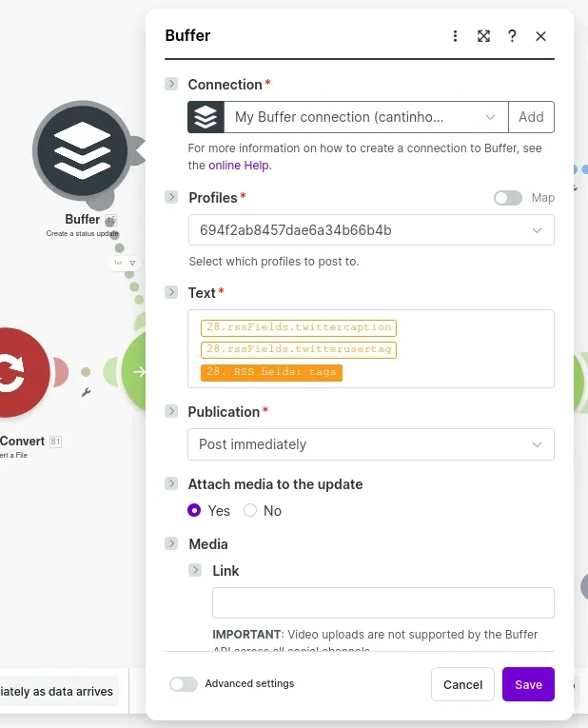Click the Save button

(528, 684)
